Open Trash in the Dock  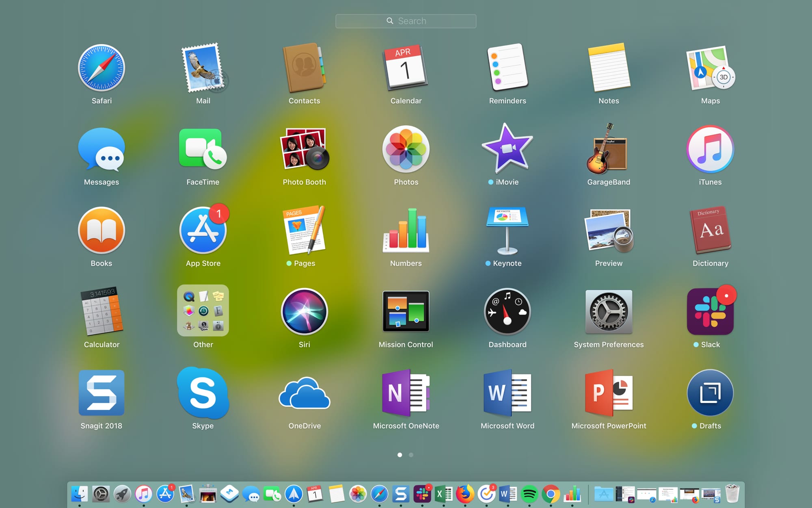pos(732,494)
